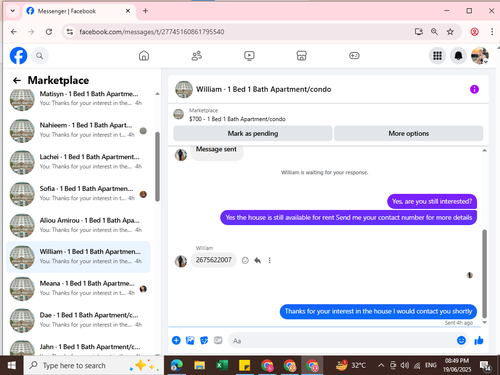Reply to the 2675622007 message
Image resolution: width=500 pixels, height=375 pixels.
(257, 260)
